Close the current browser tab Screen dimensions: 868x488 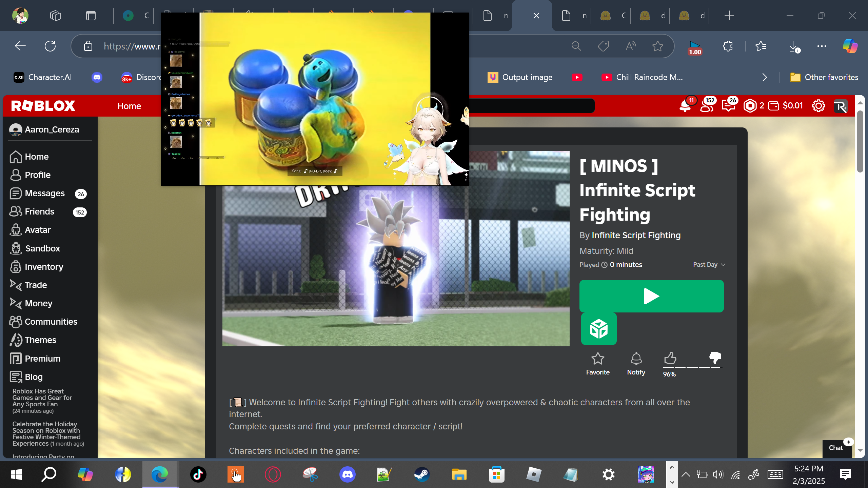point(536,16)
